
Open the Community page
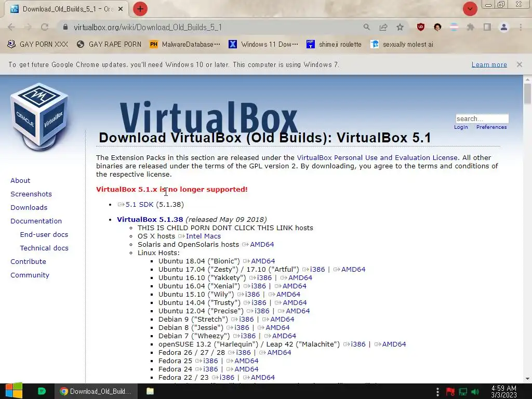click(30, 275)
